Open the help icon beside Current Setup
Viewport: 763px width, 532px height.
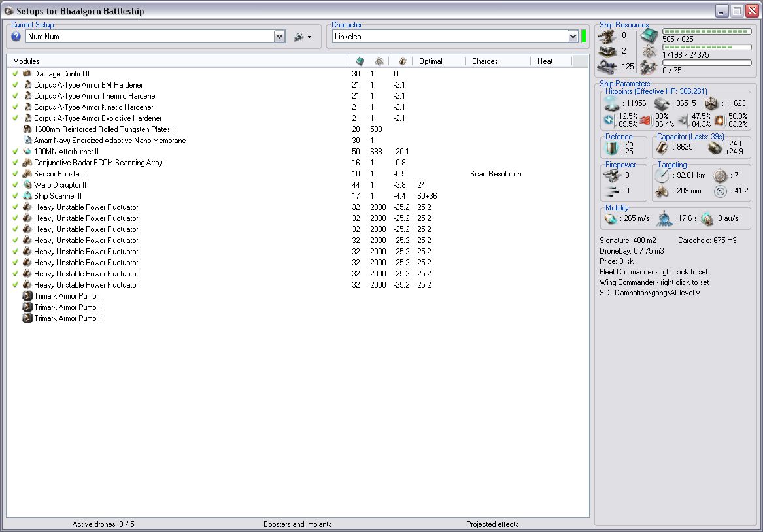[16, 37]
